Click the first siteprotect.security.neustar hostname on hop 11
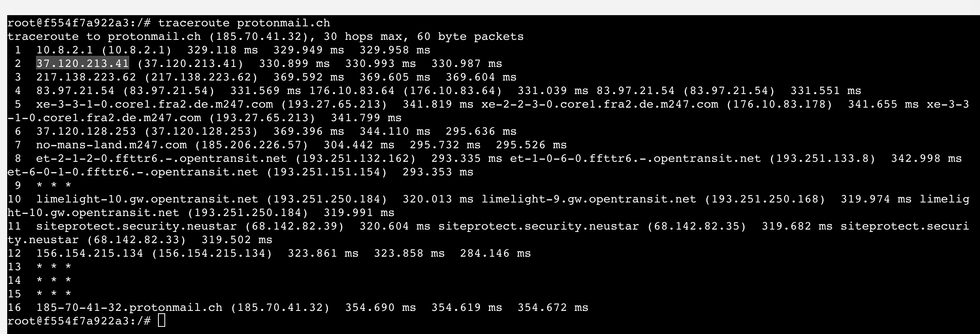Image resolution: width=980 pixels, height=334 pixels. (x=136, y=226)
